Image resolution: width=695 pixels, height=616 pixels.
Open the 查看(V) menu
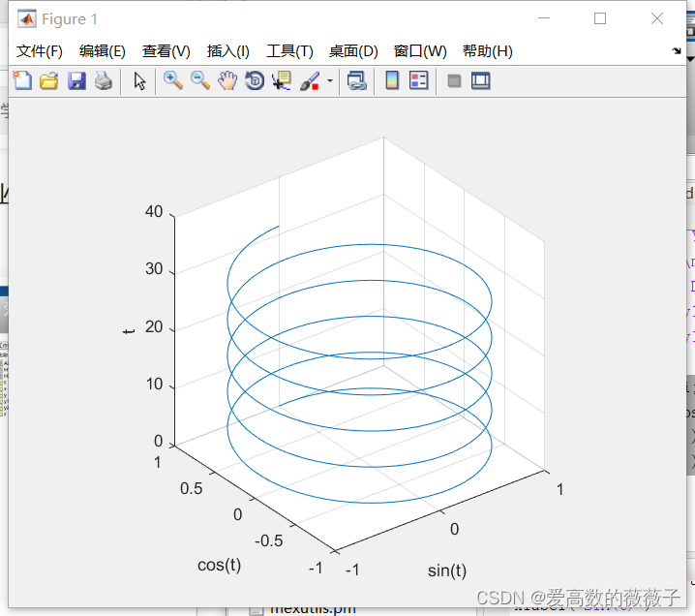pyautogui.click(x=166, y=51)
